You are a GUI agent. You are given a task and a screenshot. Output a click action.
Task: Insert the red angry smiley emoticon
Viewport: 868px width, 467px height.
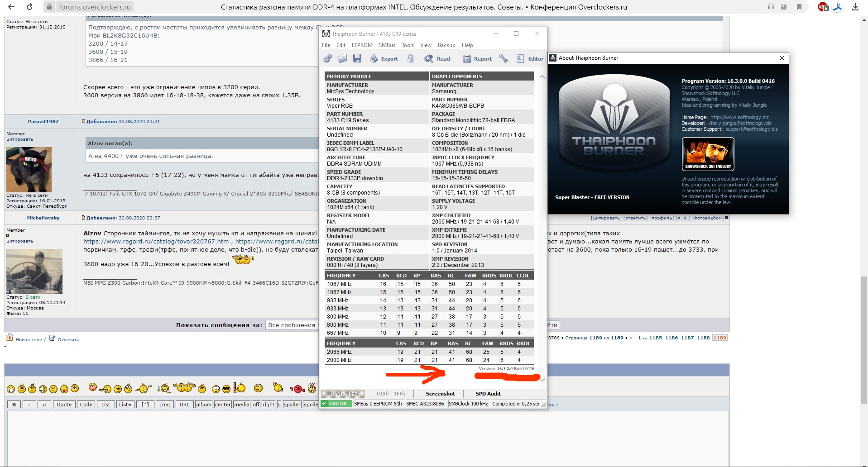(297, 389)
